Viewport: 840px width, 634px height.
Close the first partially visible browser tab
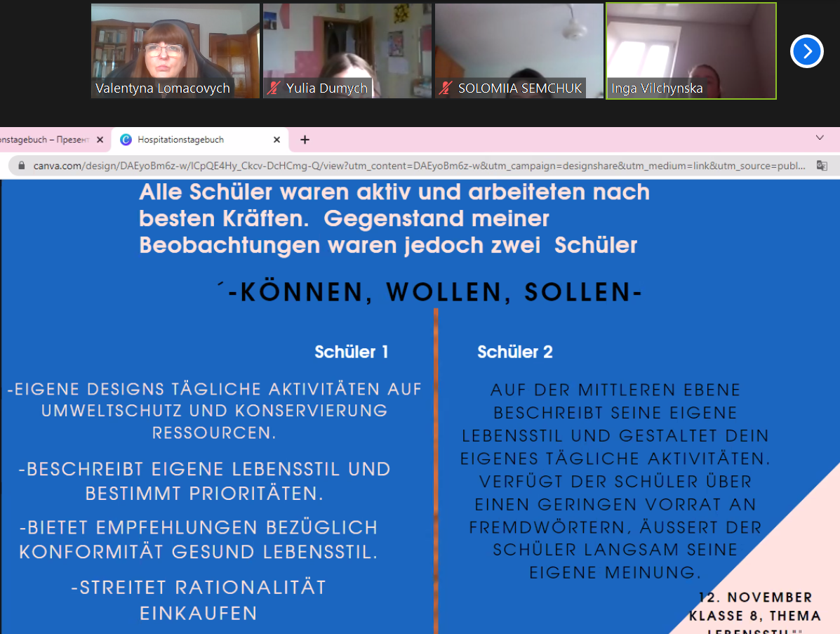pyautogui.click(x=100, y=140)
